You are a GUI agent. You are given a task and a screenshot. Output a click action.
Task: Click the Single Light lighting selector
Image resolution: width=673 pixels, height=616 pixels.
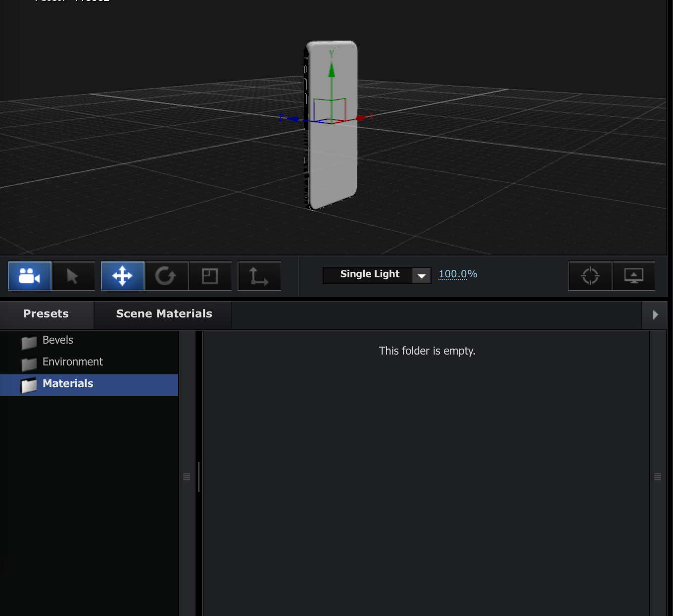pos(369,274)
